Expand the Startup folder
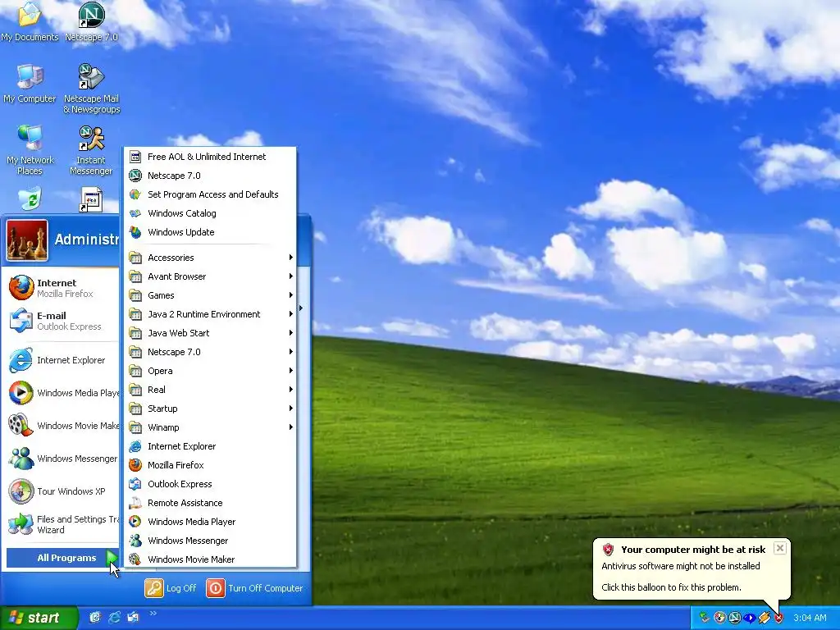 [x=210, y=409]
